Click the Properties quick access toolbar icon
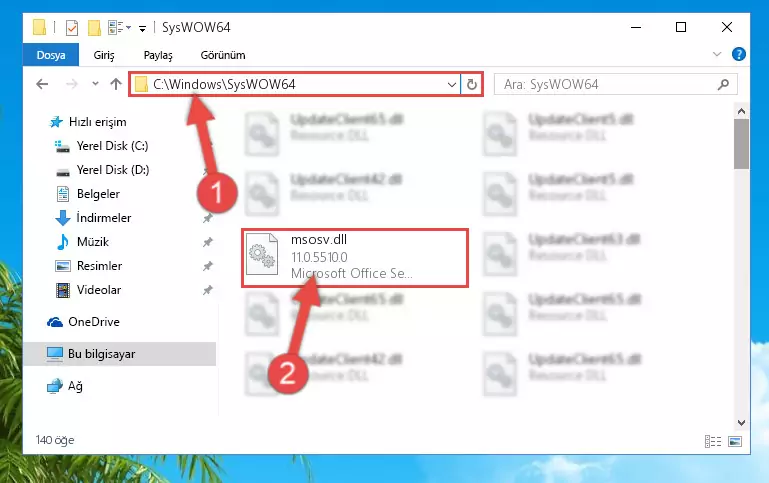The width and height of the screenshot is (769, 483). click(x=72, y=28)
